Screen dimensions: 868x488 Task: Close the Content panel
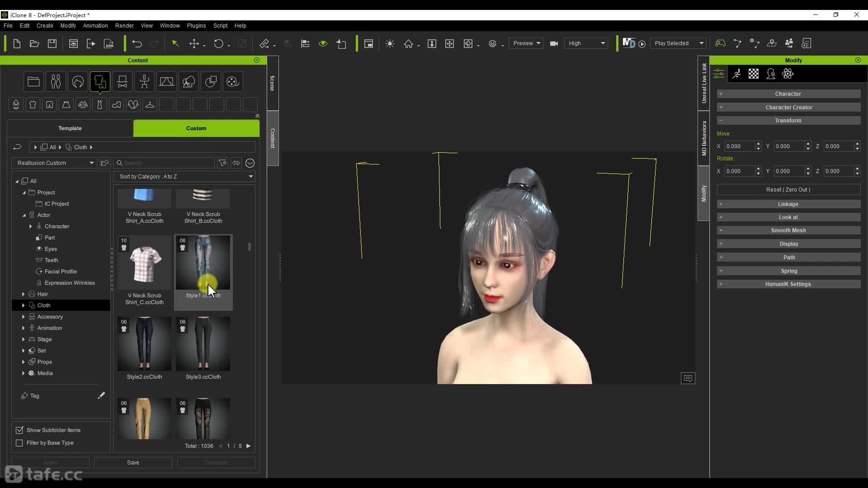[x=257, y=60]
